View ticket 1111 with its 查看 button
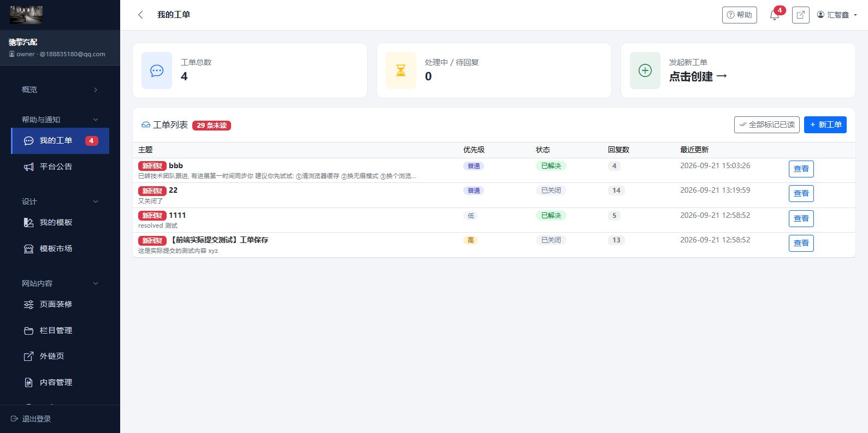 (801, 218)
